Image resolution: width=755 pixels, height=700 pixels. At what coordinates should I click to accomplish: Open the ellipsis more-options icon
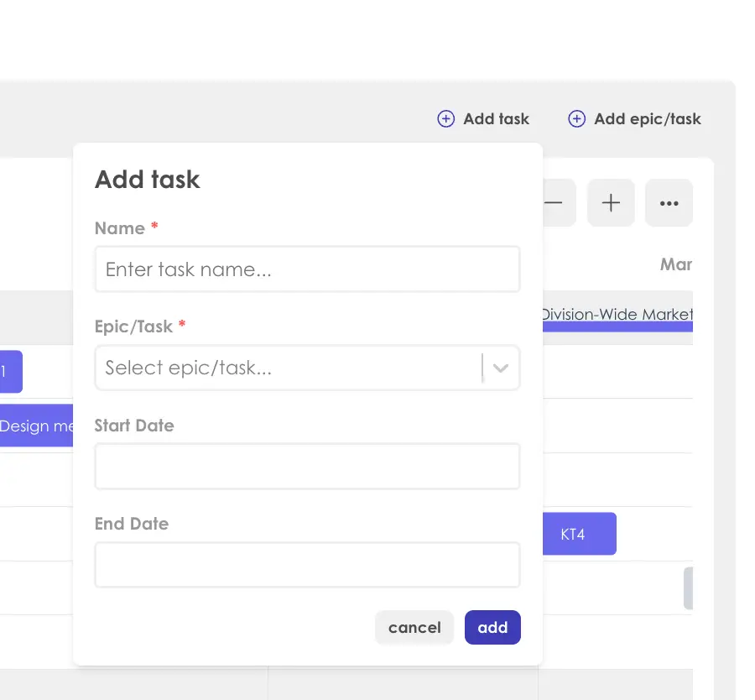669,202
